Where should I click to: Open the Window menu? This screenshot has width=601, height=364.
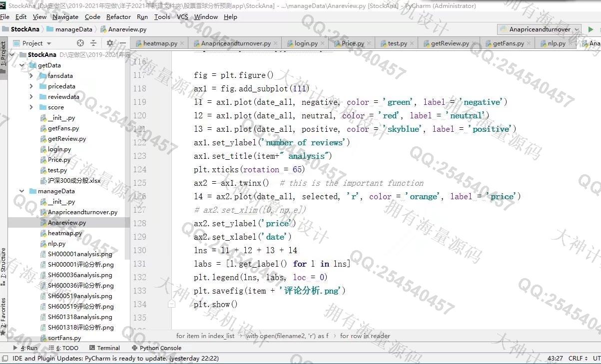pyautogui.click(x=206, y=16)
